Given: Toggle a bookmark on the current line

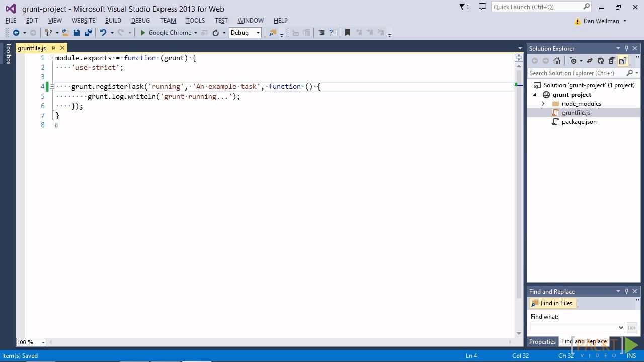Looking at the screenshot, I should click(347, 33).
